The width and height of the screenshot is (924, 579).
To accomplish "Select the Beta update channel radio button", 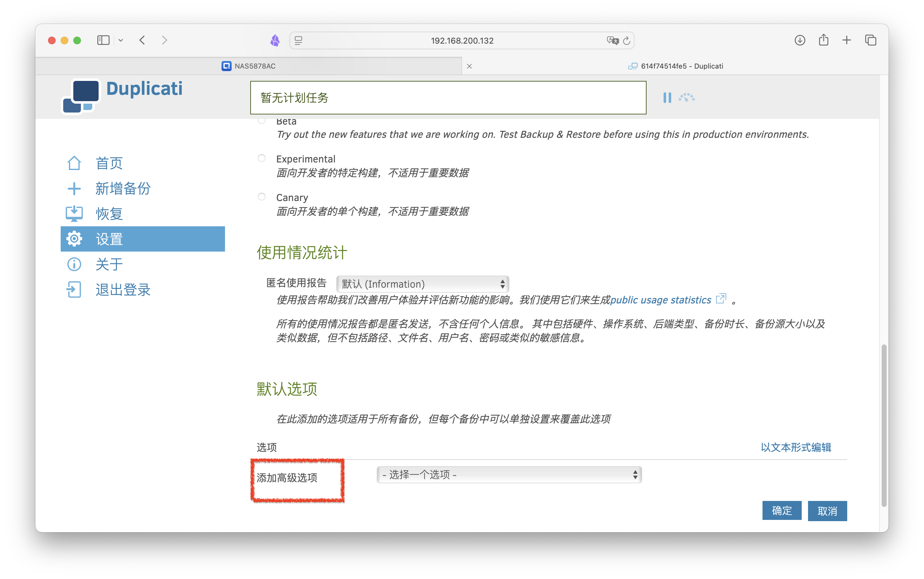I will pyautogui.click(x=261, y=120).
